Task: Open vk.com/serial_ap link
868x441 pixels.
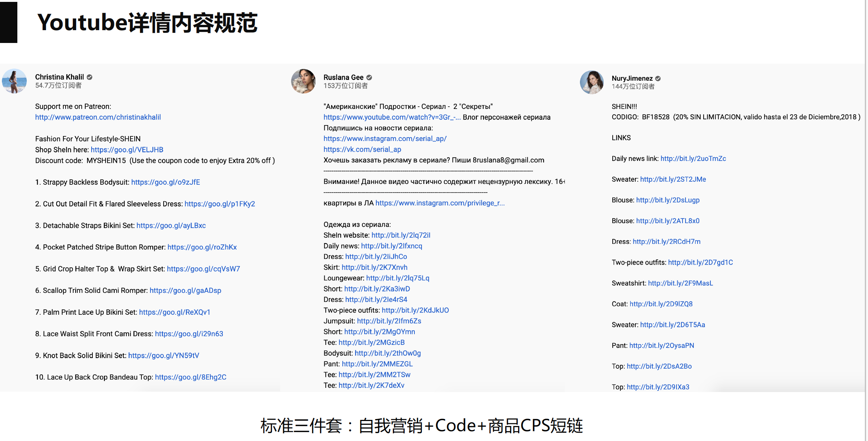Action: 362,149
